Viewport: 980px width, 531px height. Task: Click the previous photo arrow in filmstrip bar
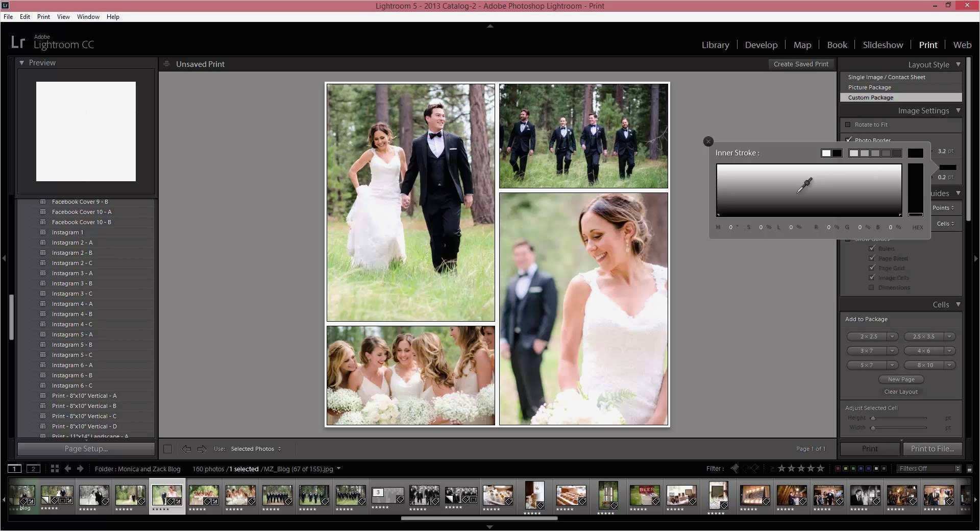(68, 469)
